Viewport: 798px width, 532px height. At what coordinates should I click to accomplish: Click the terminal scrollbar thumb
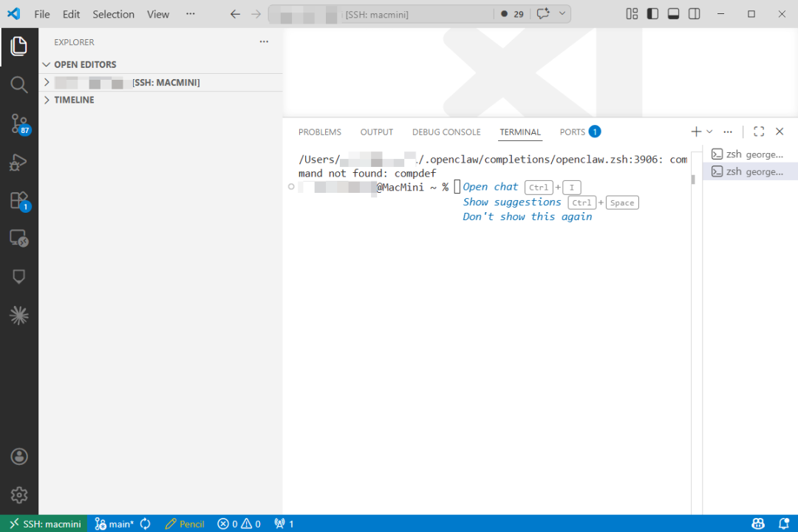(x=692, y=180)
